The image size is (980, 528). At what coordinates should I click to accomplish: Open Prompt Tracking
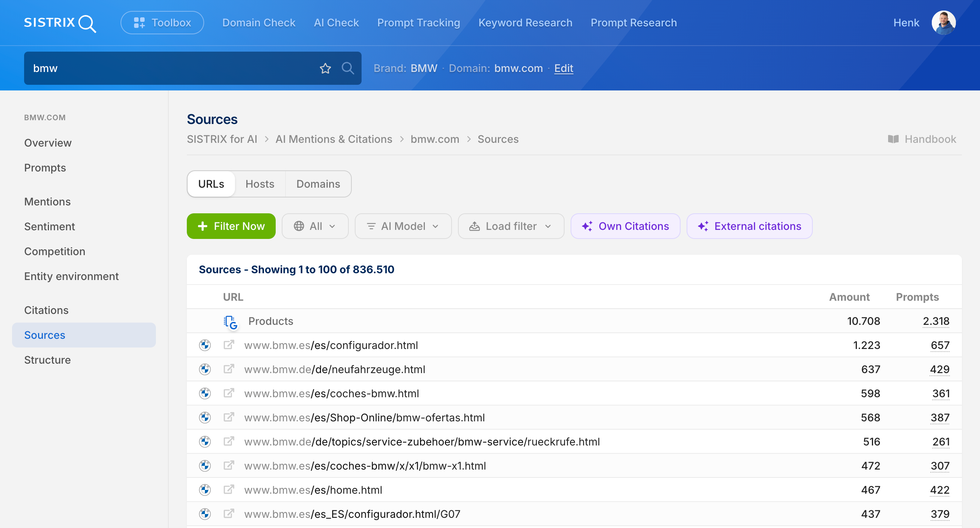418,23
